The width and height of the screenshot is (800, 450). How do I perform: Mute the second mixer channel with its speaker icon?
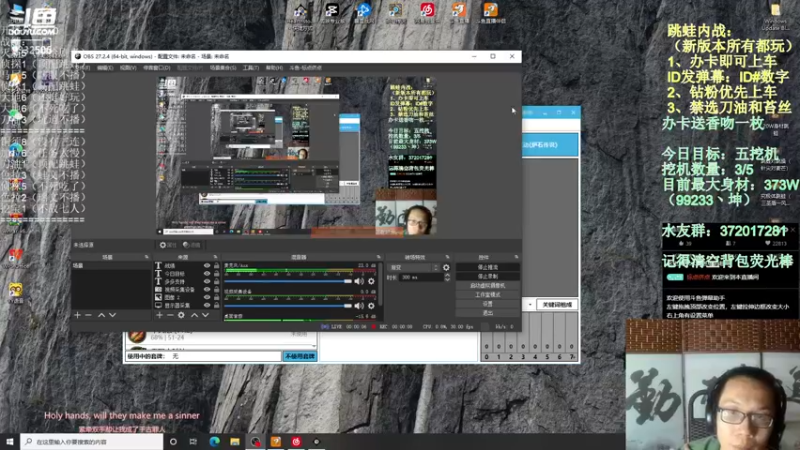pyautogui.click(x=359, y=306)
